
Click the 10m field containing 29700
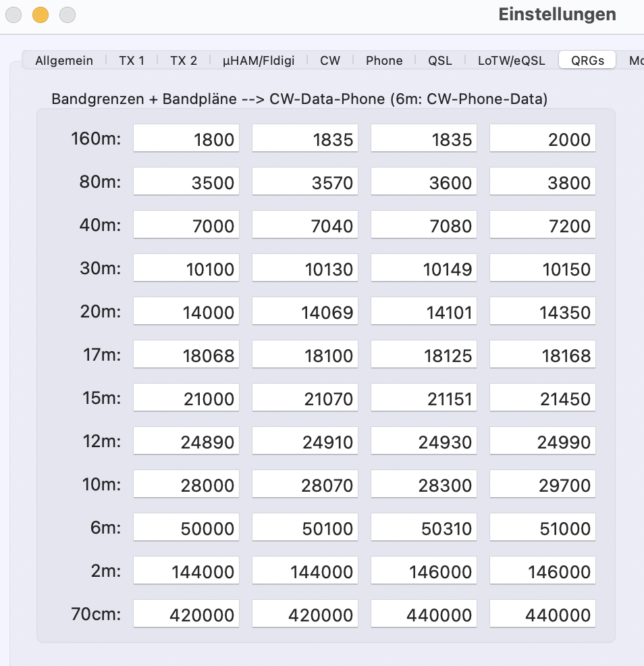[x=543, y=485]
